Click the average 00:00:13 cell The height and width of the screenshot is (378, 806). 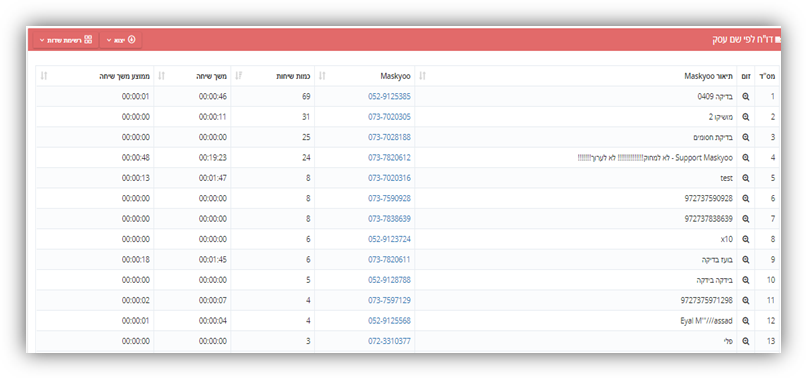coord(95,178)
